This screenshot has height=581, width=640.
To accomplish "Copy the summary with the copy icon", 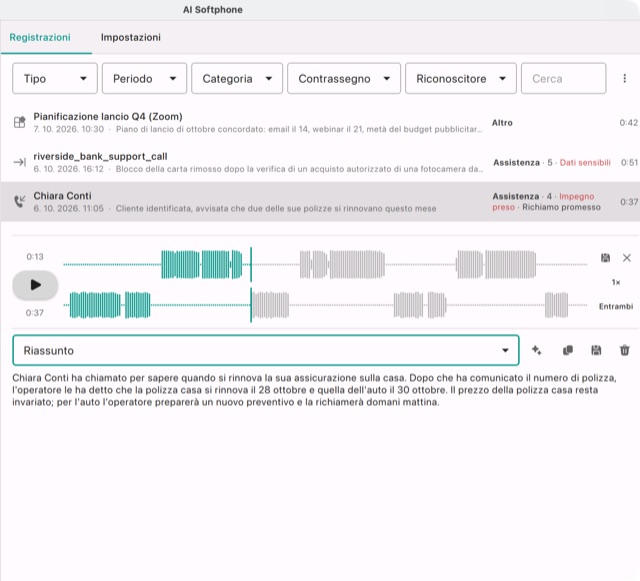I will [567, 350].
